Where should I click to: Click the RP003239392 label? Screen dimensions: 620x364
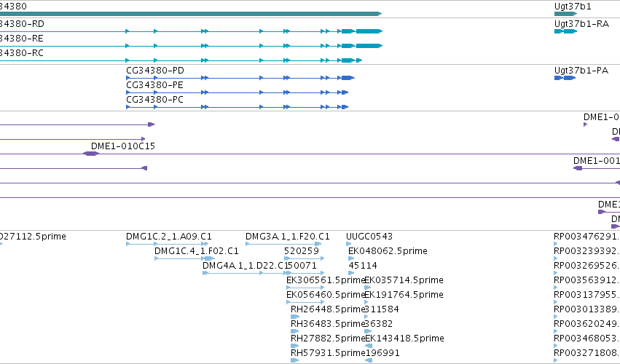[x=586, y=251]
